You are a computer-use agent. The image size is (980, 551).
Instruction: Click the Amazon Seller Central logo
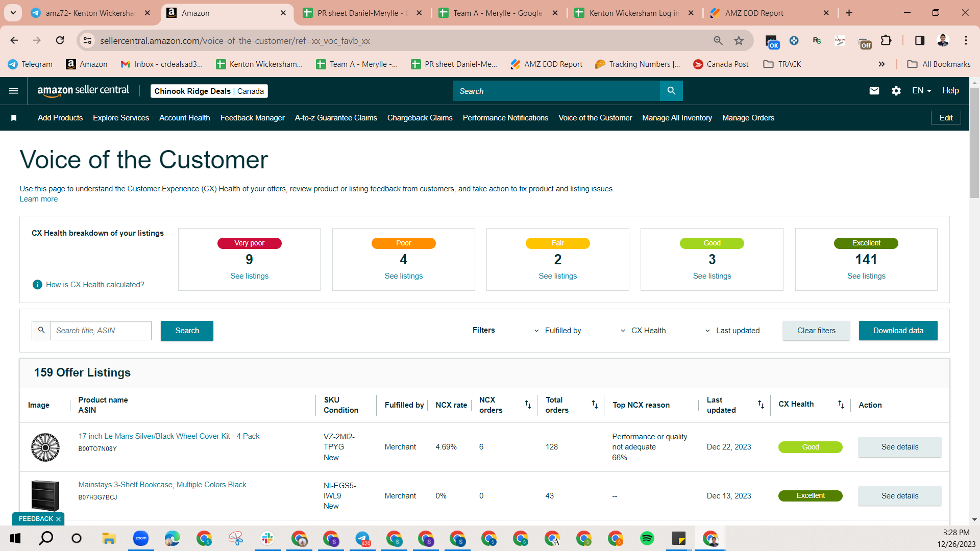[83, 91]
